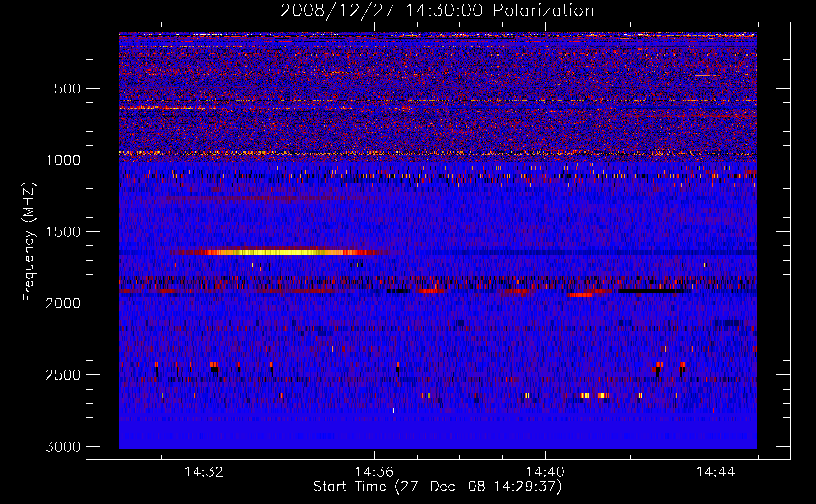
Task: Click the 'Start Time (27-Dec-08 14:29:37)' label
Action: click(437, 487)
